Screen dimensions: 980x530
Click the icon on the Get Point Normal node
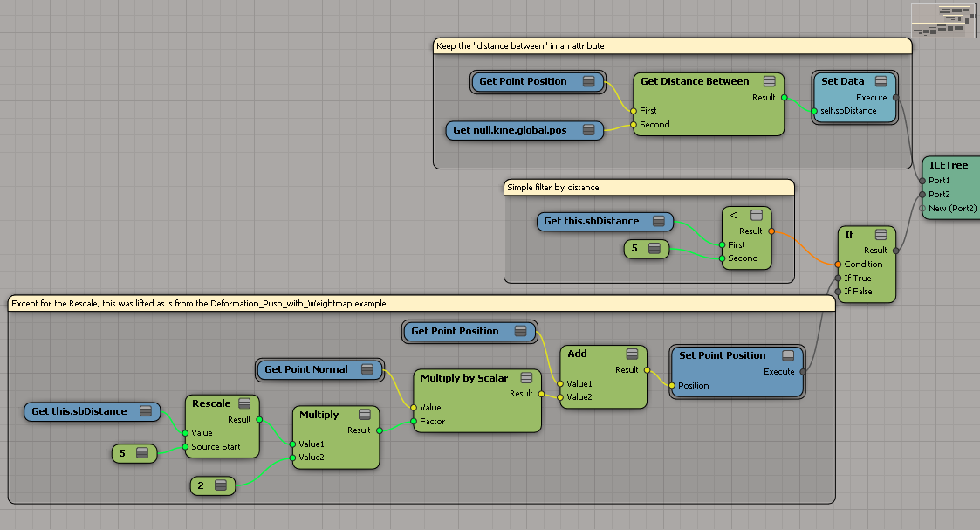coord(367,369)
